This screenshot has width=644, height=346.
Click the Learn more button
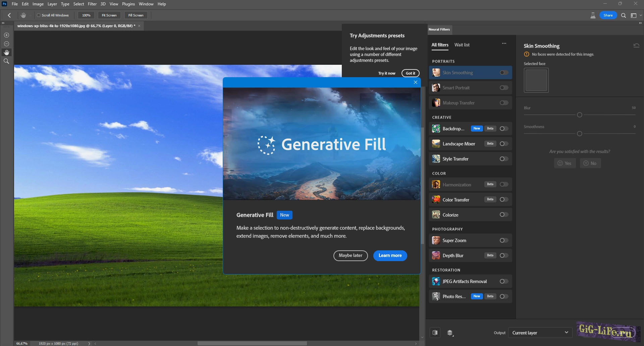[390, 255]
